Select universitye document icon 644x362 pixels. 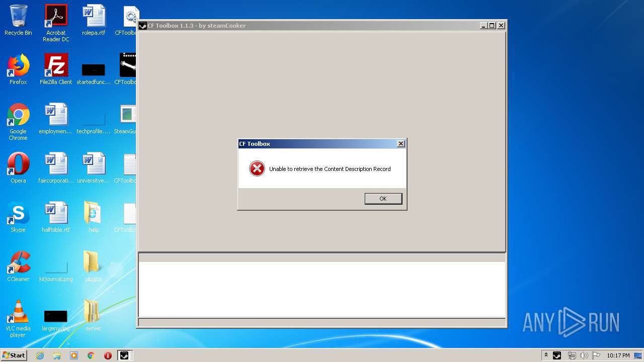tap(94, 168)
